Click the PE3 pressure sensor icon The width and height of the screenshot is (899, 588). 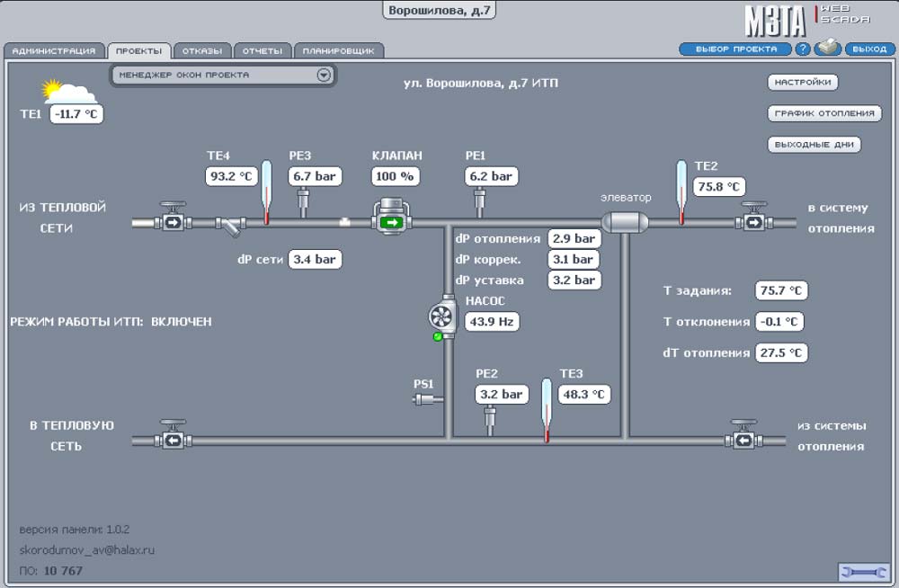pyautogui.click(x=303, y=202)
